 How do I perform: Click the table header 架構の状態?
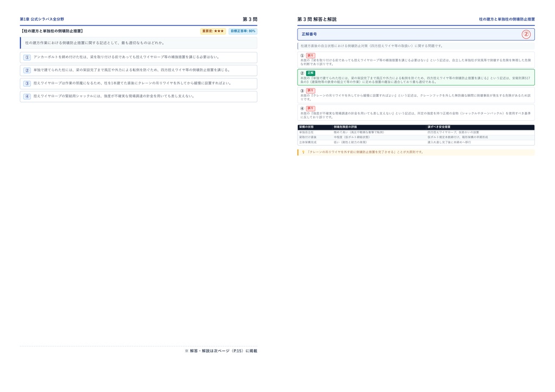point(306,127)
